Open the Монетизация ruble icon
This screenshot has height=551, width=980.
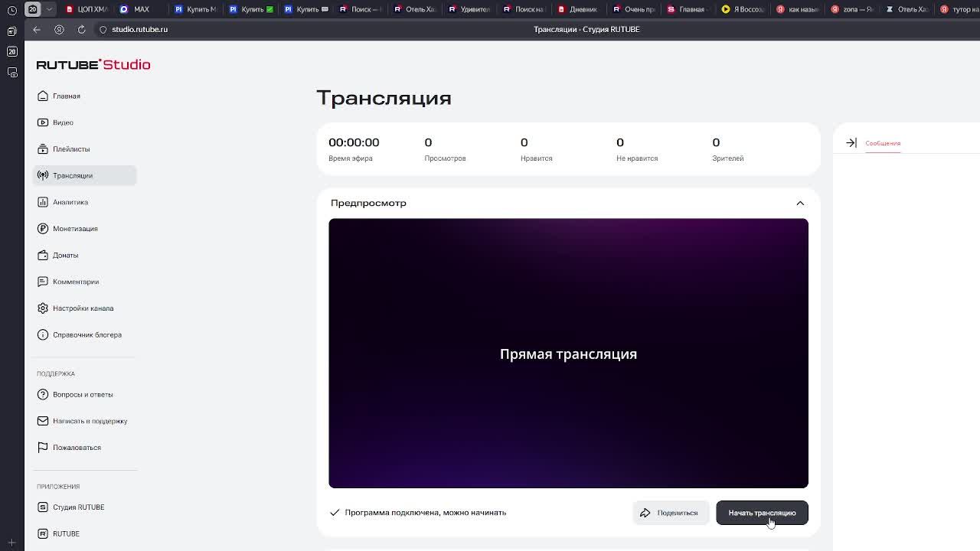(43, 229)
